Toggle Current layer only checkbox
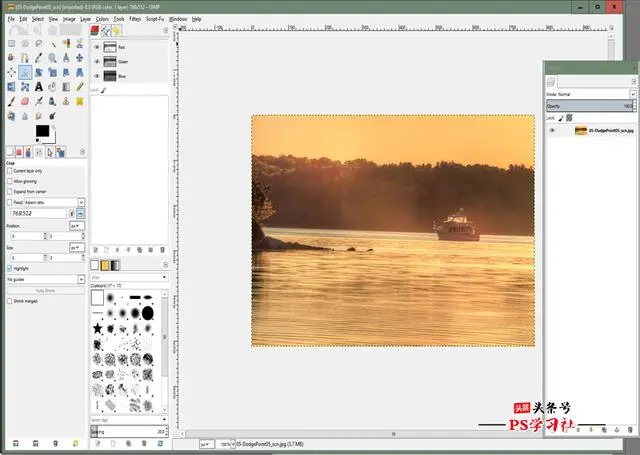Viewport: 640px width, 455px height. pos(10,171)
